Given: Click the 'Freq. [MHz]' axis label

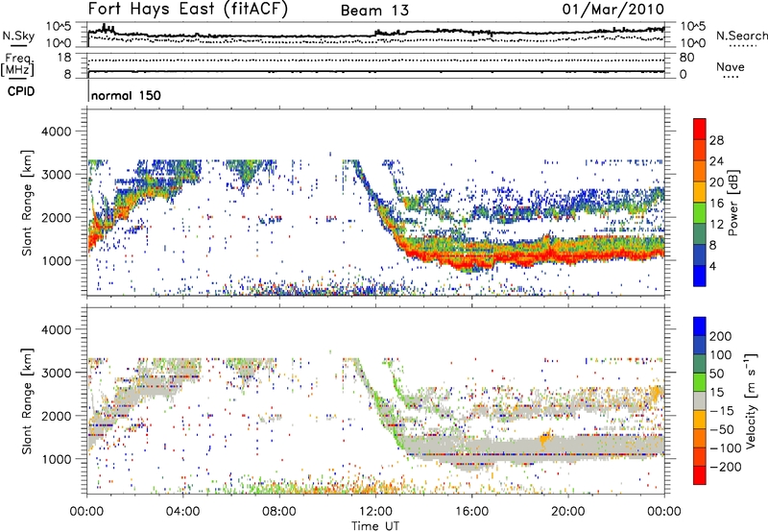Looking at the screenshot, I should click(x=17, y=65).
